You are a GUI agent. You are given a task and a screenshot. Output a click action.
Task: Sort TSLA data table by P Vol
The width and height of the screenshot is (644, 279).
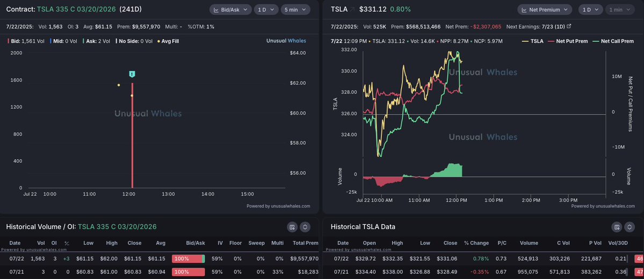pyautogui.click(x=595, y=243)
